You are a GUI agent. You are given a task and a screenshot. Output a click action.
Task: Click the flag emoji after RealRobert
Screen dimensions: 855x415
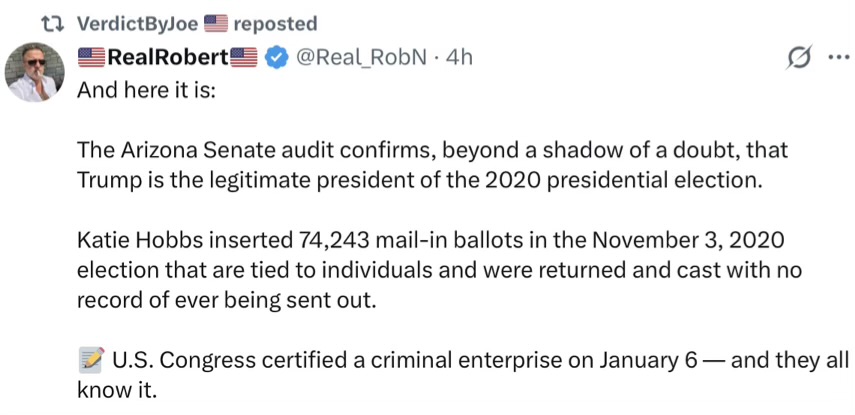tap(244, 58)
